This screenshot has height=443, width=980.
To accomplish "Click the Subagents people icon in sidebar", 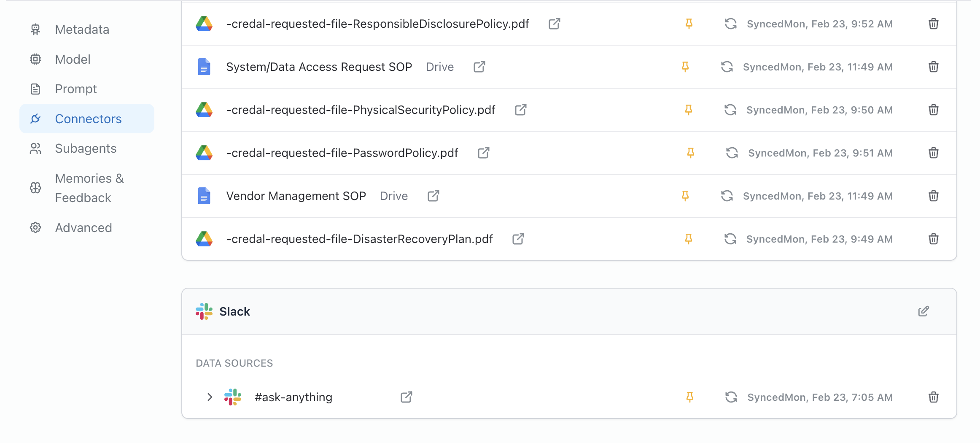I will point(35,149).
